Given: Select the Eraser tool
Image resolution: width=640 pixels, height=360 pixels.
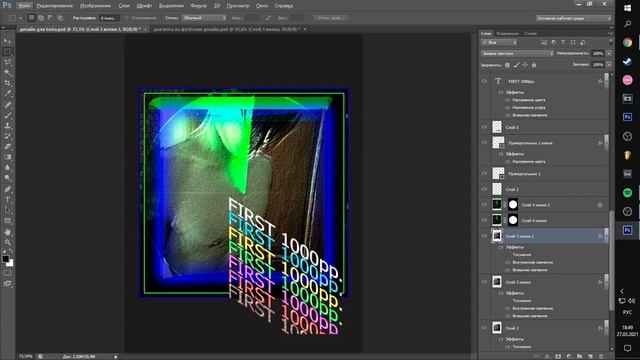Looking at the screenshot, I should click(x=7, y=147).
